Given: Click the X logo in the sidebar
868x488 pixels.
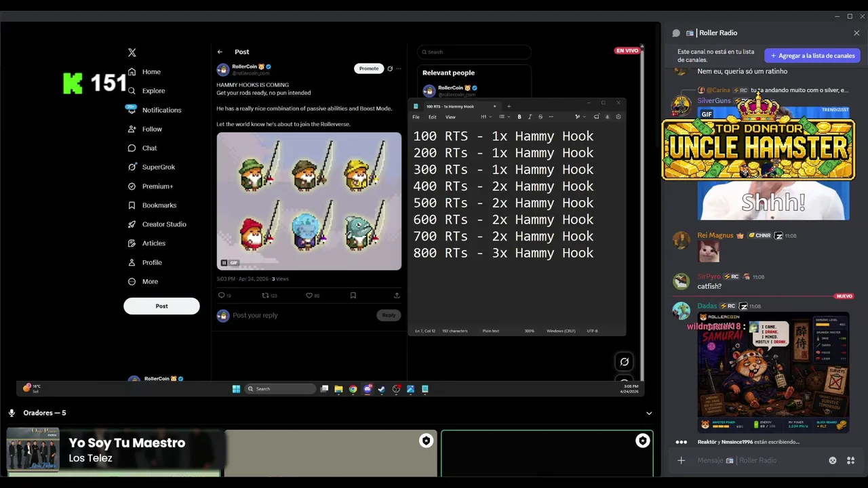Looking at the screenshot, I should [x=132, y=52].
